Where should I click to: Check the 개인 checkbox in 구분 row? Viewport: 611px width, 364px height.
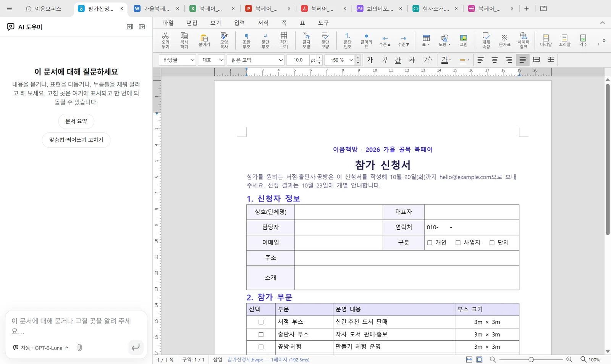430,243
